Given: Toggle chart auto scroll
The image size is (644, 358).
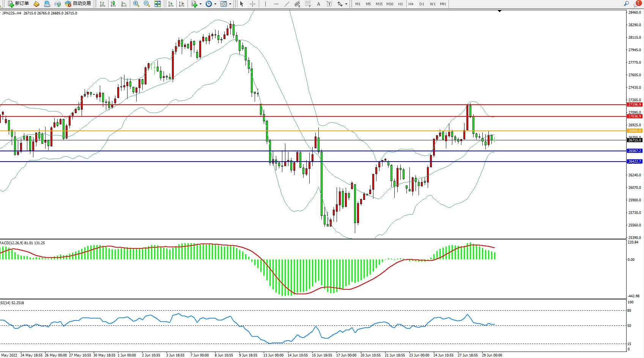Looking at the screenshot, I should pos(171,4).
